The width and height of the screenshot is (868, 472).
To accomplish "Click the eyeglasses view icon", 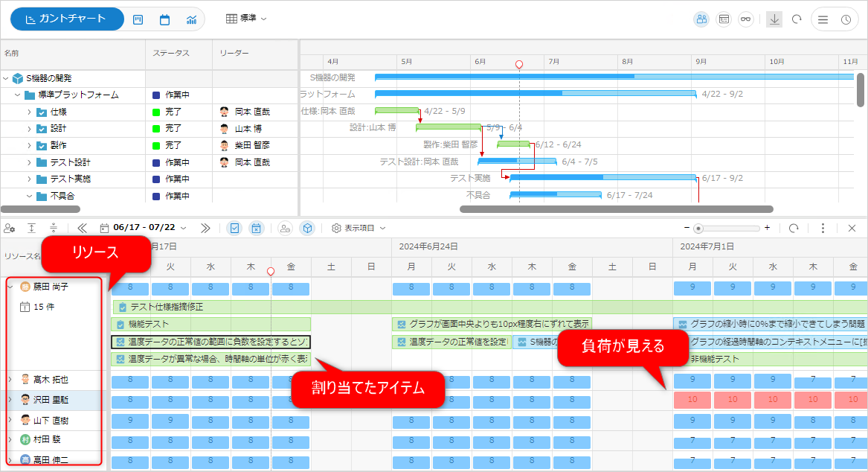I will coord(746,19).
